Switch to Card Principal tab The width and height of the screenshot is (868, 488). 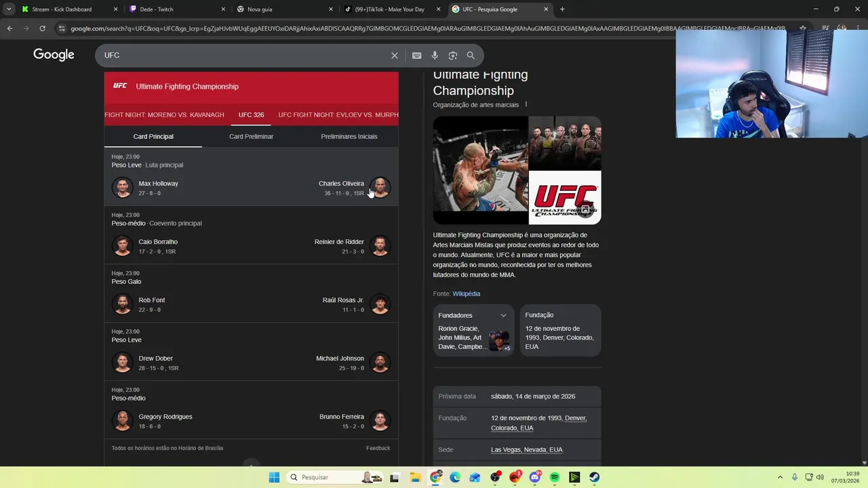coord(153,136)
